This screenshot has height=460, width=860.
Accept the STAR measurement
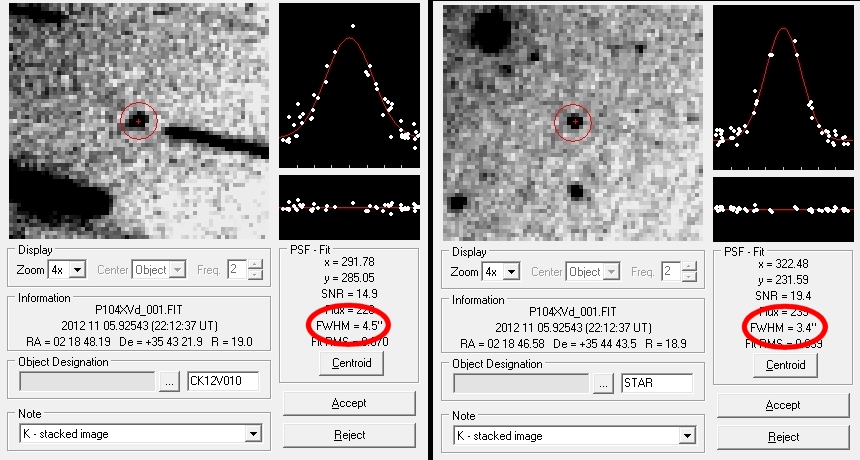(783, 405)
